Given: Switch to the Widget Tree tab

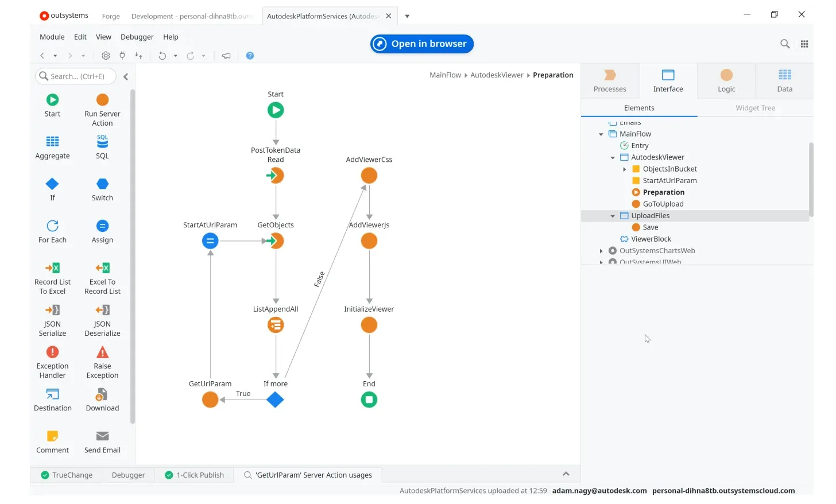Looking at the screenshot, I should (x=756, y=108).
